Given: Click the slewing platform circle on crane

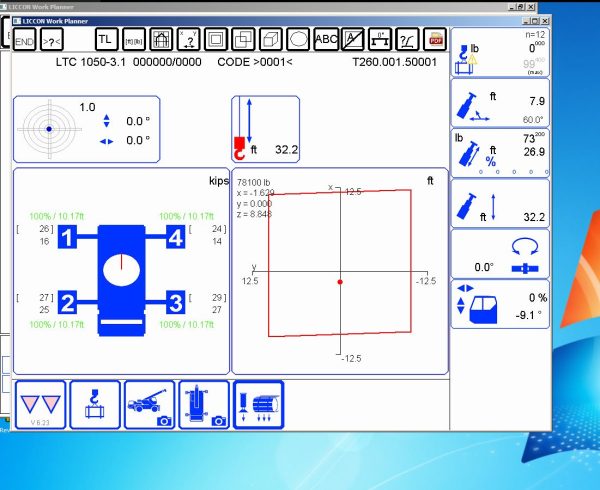Looking at the screenshot, I should point(121,270).
